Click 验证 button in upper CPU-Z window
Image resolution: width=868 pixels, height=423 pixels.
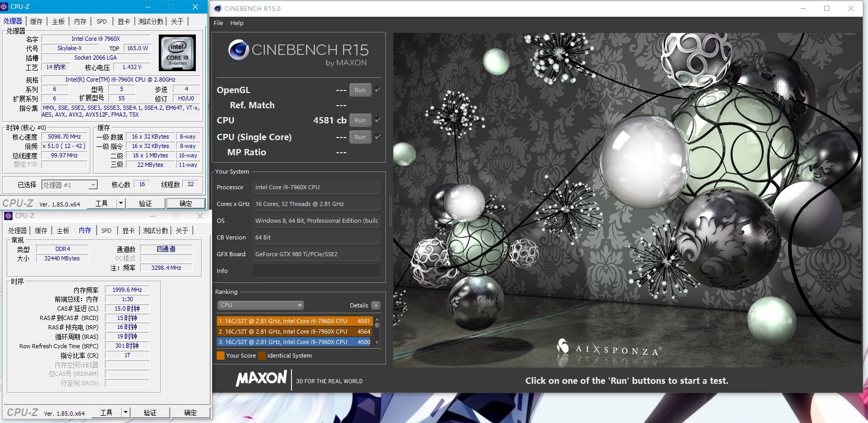click(x=145, y=203)
